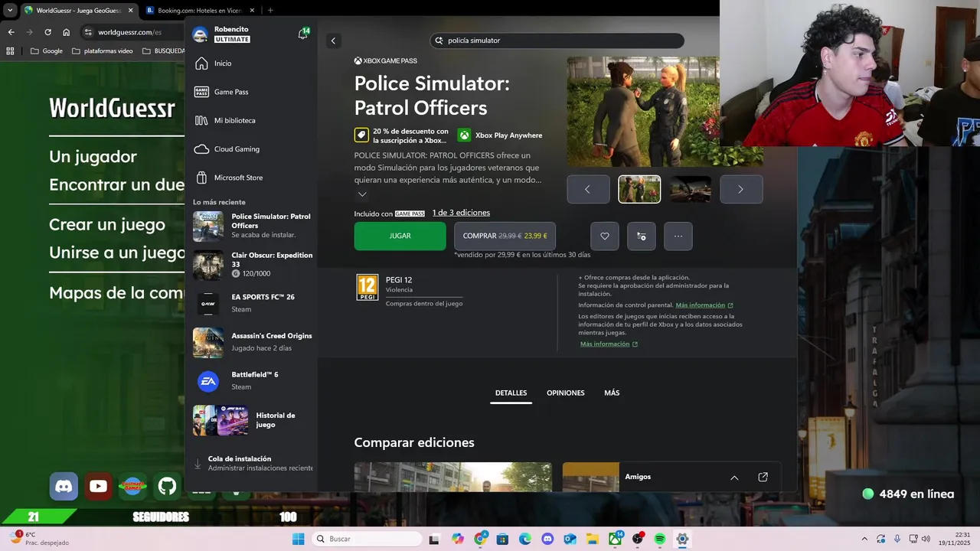This screenshot has height=551, width=980.
Task: Open plataformas video bookmarks folder
Action: (x=102, y=51)
